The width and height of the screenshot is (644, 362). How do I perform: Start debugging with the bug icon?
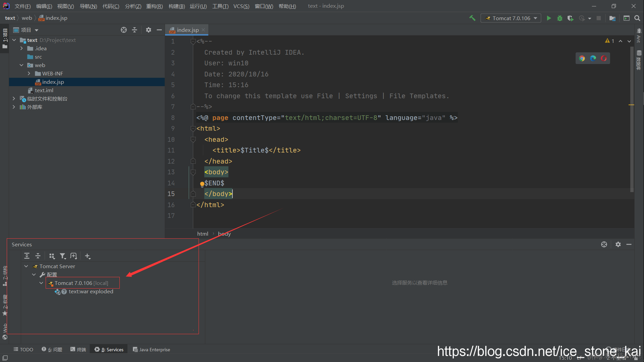tap(559, 18)
